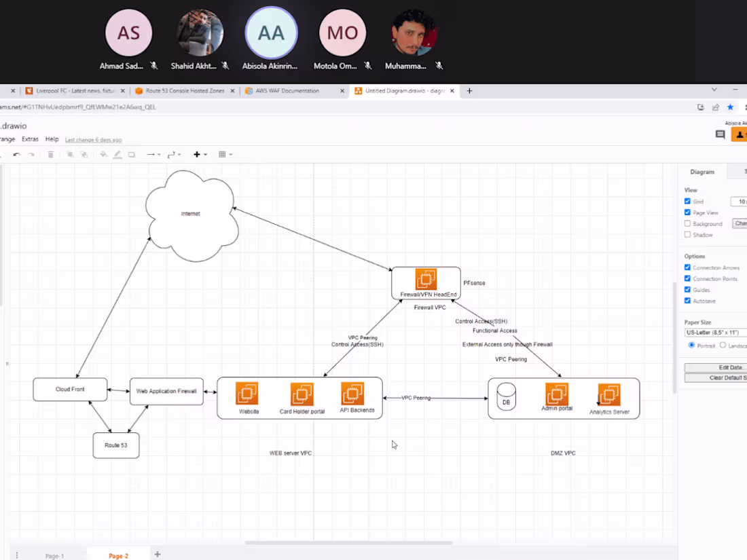Image resolution: width=747 pixels, height=560 pixels.
Task: Click the To Front icon
Action: click(70, 154)
